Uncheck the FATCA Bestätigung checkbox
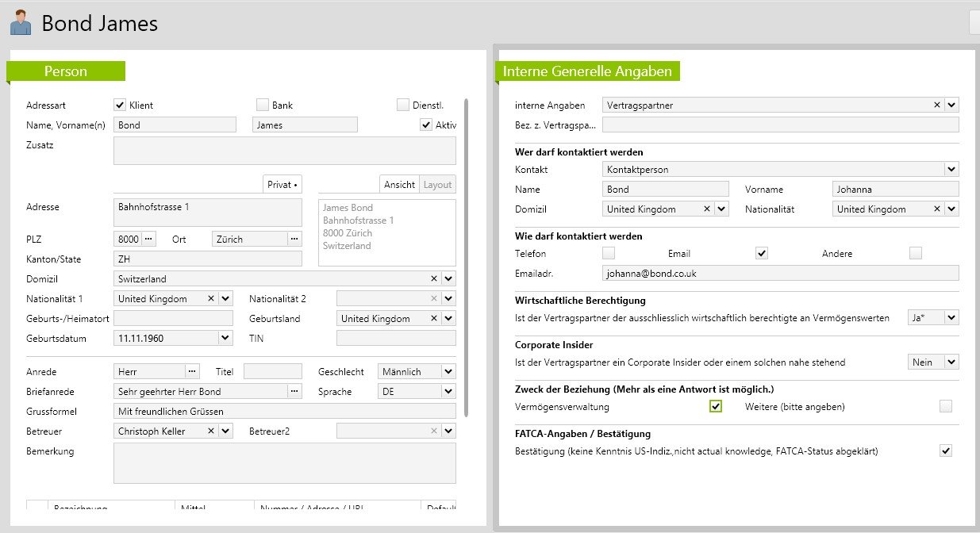 coord(945,451)
